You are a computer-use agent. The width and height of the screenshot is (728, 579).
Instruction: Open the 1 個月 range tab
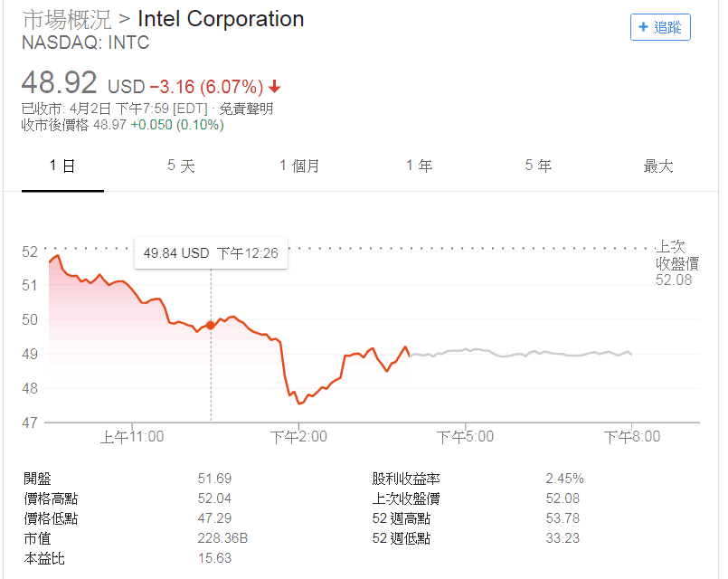click(x=299, y=166)
